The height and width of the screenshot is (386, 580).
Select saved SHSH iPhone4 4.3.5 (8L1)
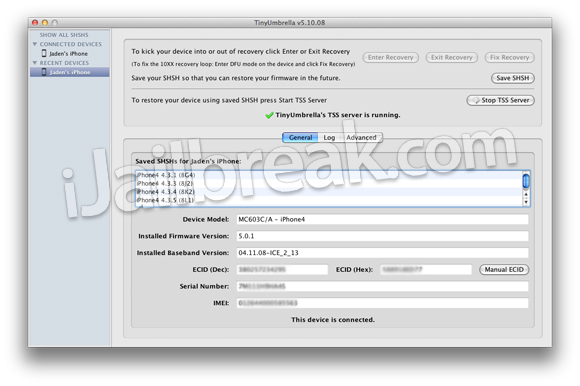tap(329, 200)
